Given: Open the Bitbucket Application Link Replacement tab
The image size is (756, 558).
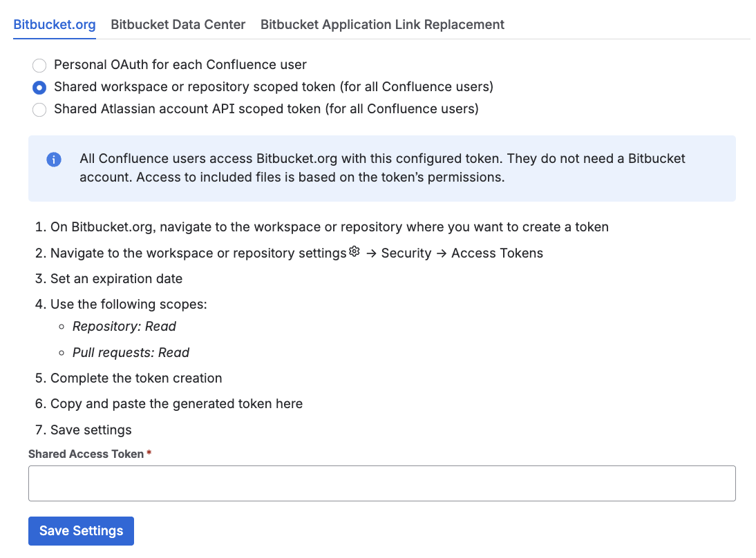Looking at the screenshot, I should [x=382, y=24].
